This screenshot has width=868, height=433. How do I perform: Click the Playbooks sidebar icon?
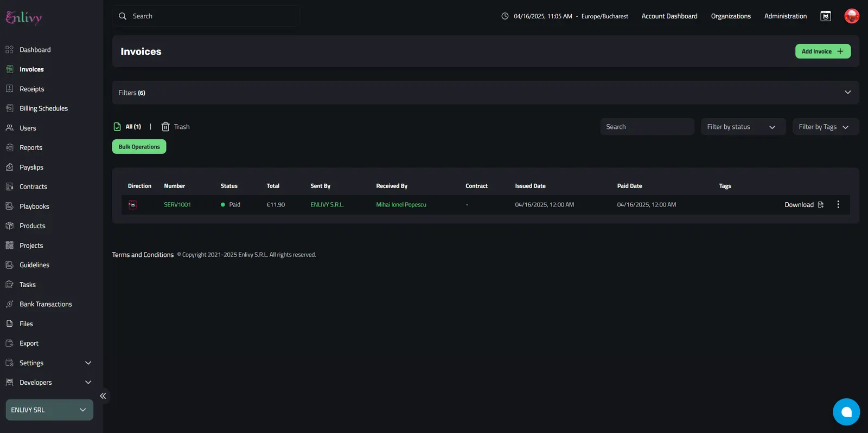pos(9,206)
